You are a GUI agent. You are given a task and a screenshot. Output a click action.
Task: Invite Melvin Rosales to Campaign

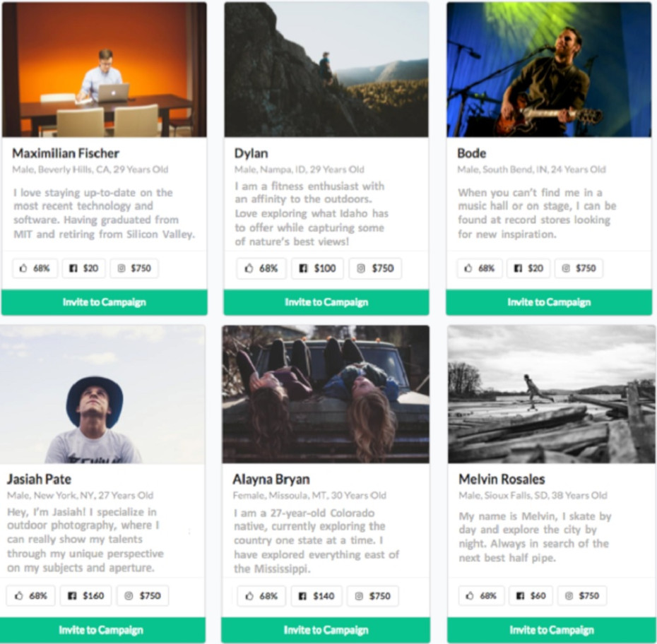(x=552, y=630)
